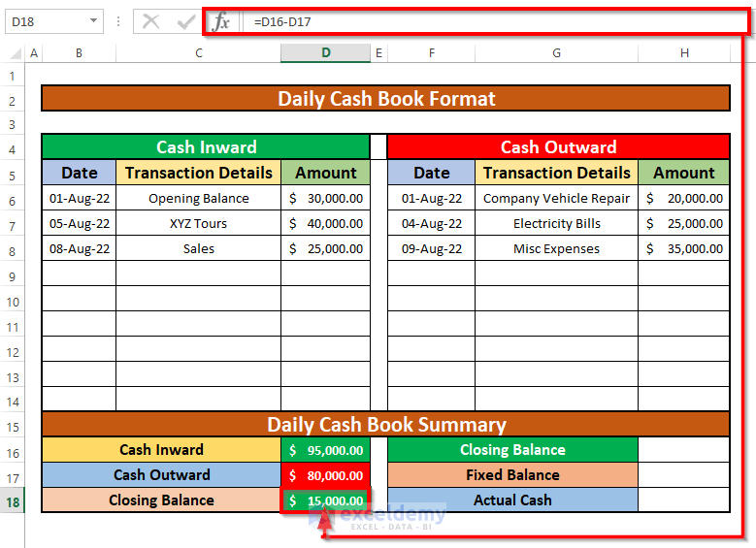Click the Cancel X icon in formula bar
The height and width of the screenshot is (548, 756).
tap(151, 21)
